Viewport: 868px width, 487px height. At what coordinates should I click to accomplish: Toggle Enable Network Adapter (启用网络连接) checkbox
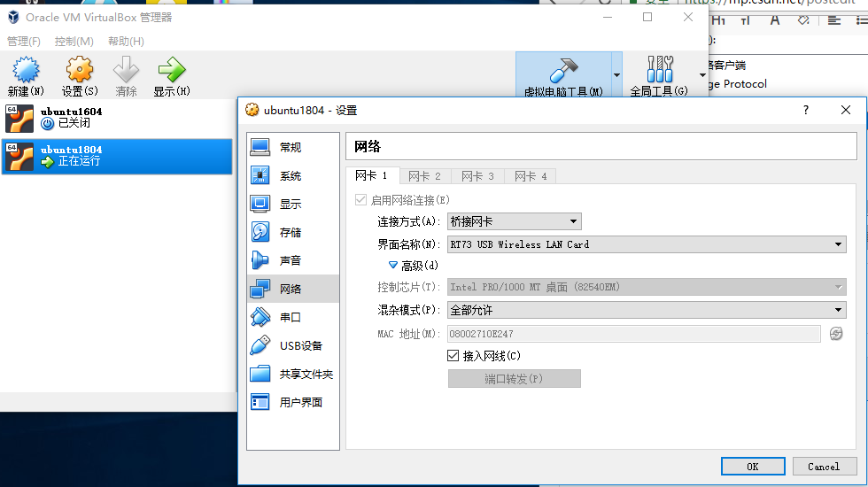pos(361,200)
